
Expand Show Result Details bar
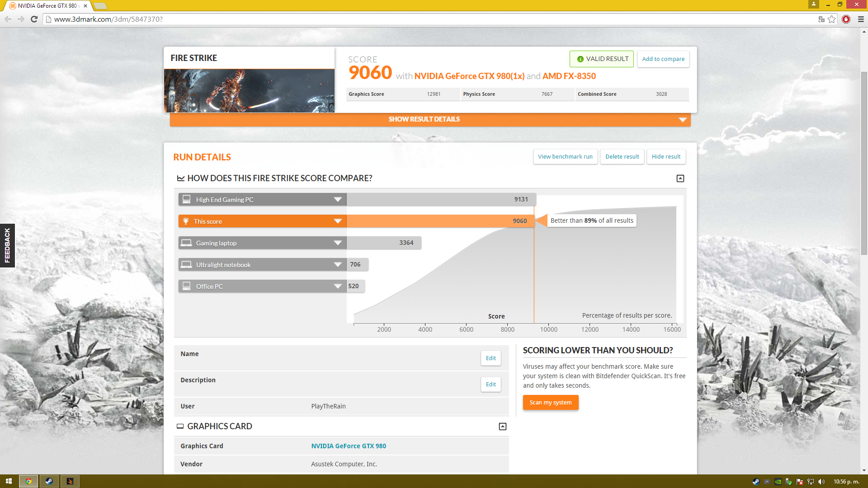pyautogui.click(x=430, y=119)
